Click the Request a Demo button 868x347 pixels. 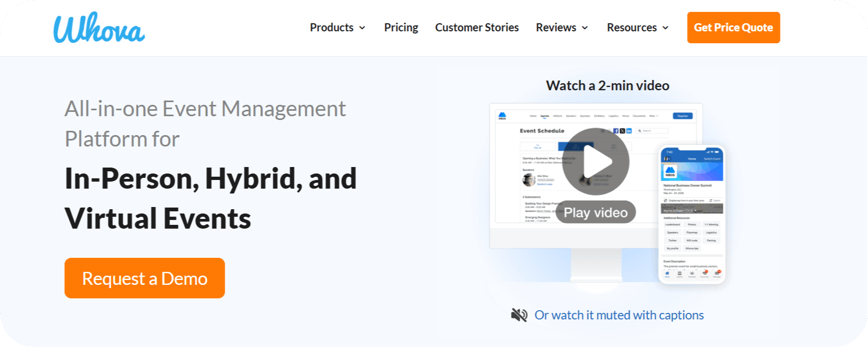145,278
